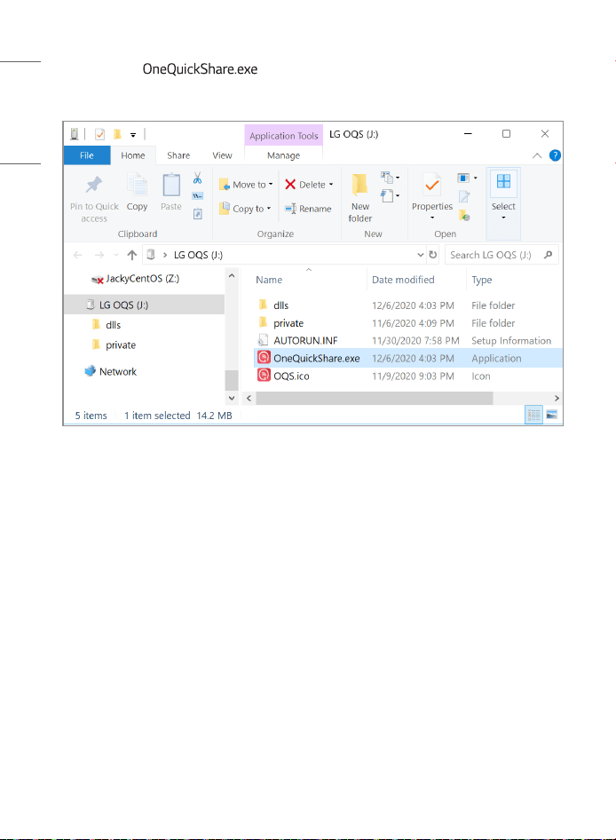
Task: Collapse the ribbon with the chevron
Action: pos(537,155)
